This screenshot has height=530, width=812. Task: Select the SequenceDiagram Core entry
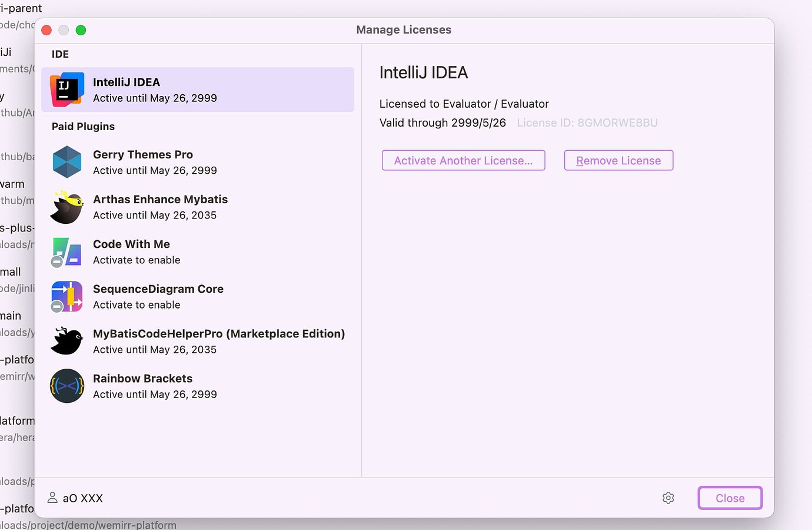tap(198, 297)
